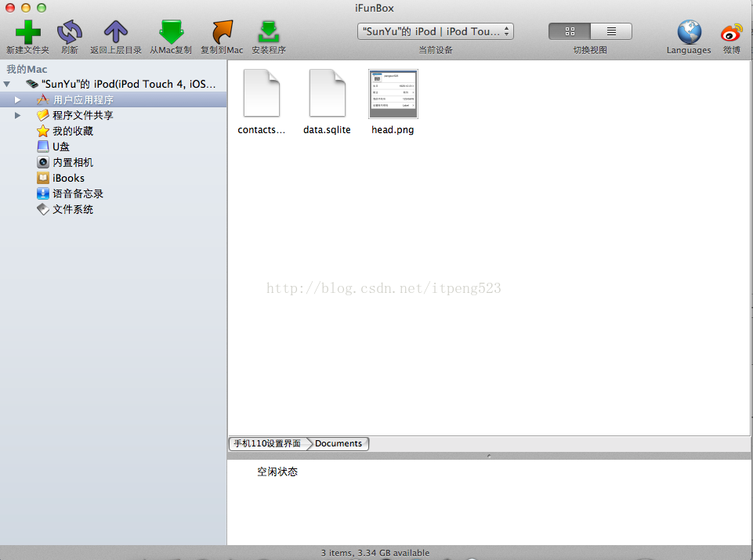The image size is (753, 560).
Task: Go up with 返回上层目录 arrow
Action: 116,31
